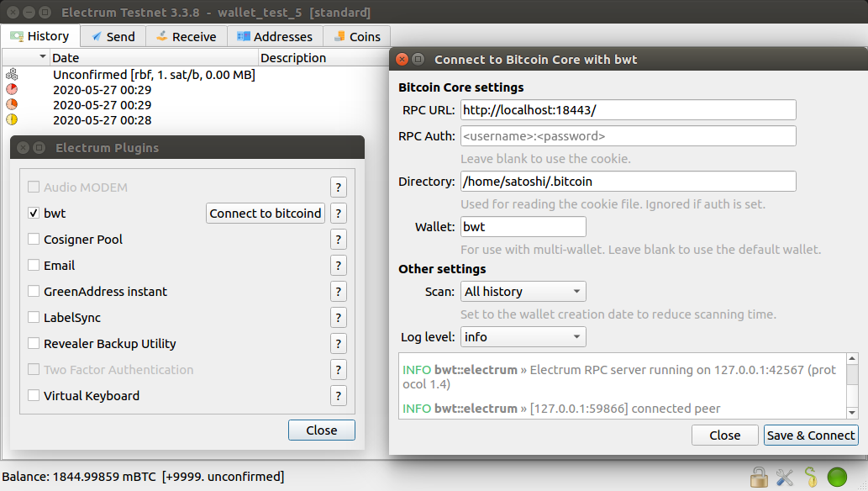Click the gears icon on the unconfirmed transaction
Screen dimensions: 868x491
click(10, 74)
